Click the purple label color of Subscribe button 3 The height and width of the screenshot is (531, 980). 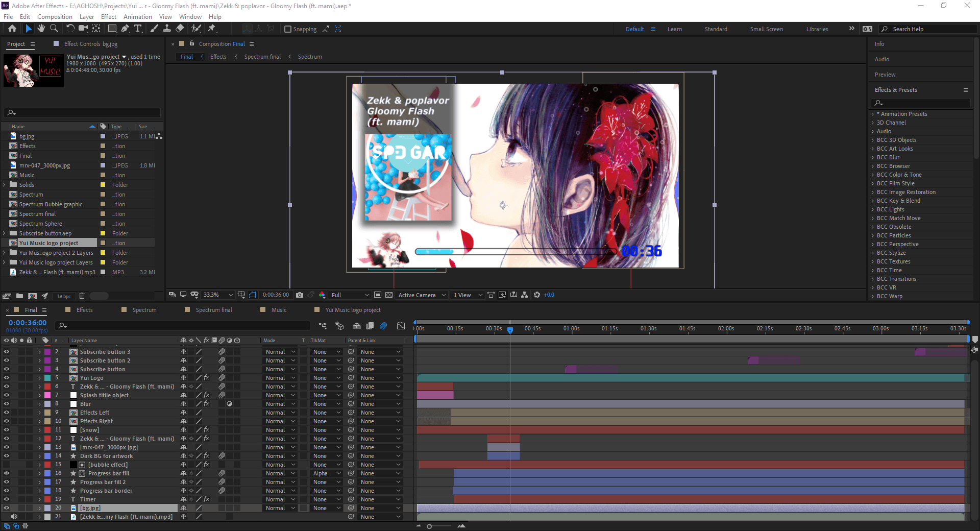[47, 352]
